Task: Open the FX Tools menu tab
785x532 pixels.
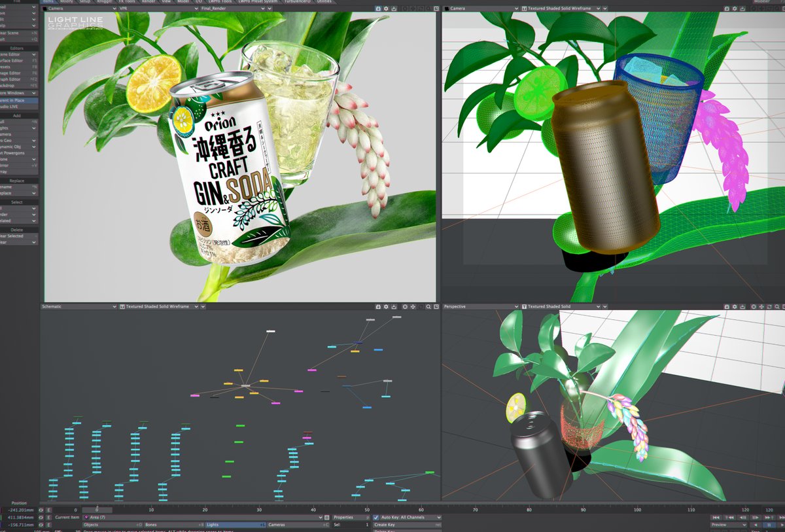Action: (128, 2)
